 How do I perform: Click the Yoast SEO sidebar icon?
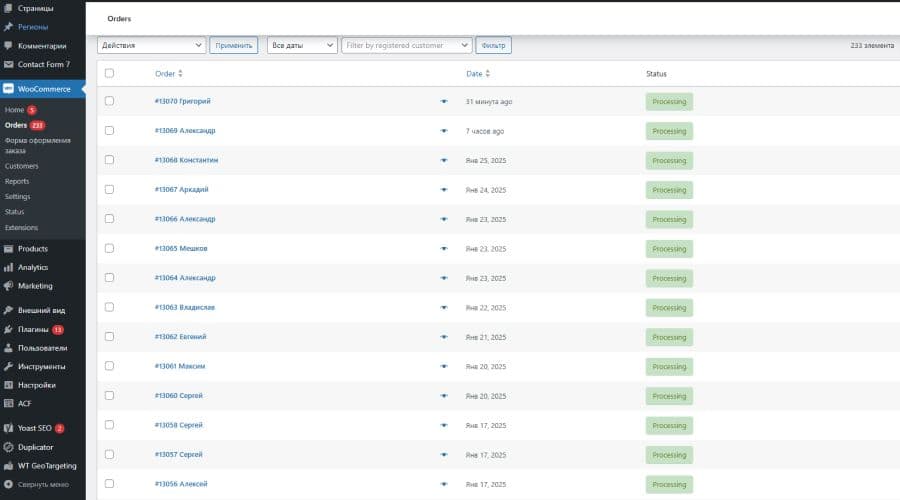point(9,428)
